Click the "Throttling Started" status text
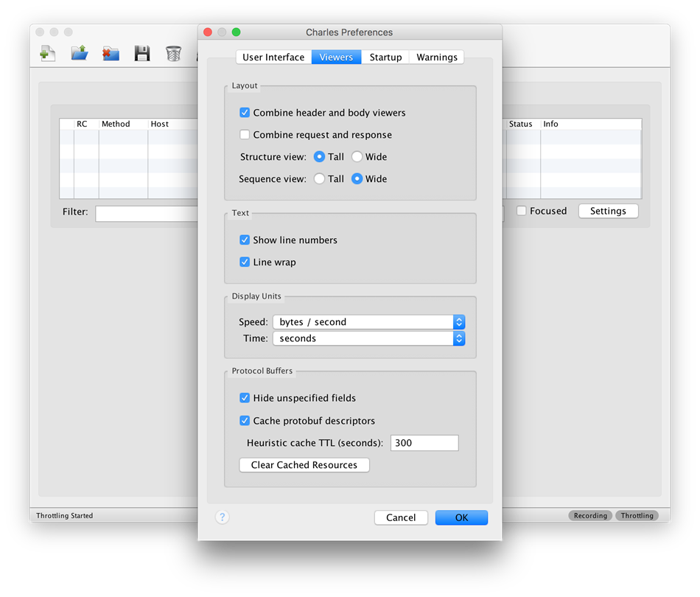The height and width of the screenshot is (597, 700). pos(65,516)
